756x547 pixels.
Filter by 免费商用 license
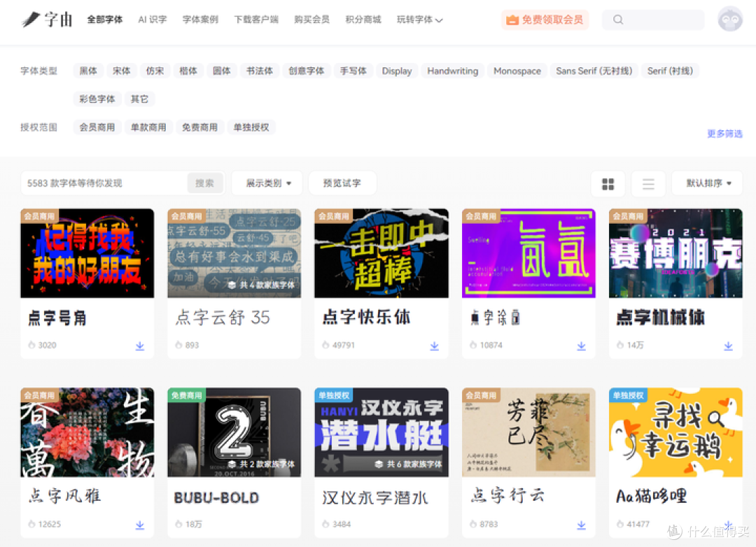pos(199,127)
